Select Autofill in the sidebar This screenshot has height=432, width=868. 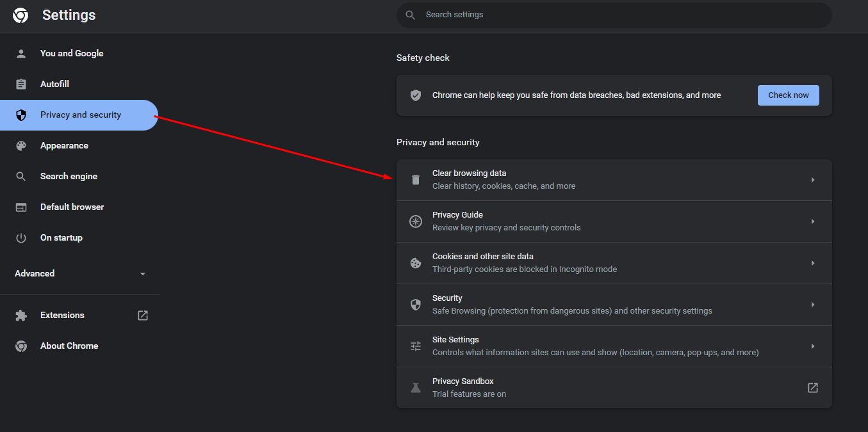coord(79,84)
